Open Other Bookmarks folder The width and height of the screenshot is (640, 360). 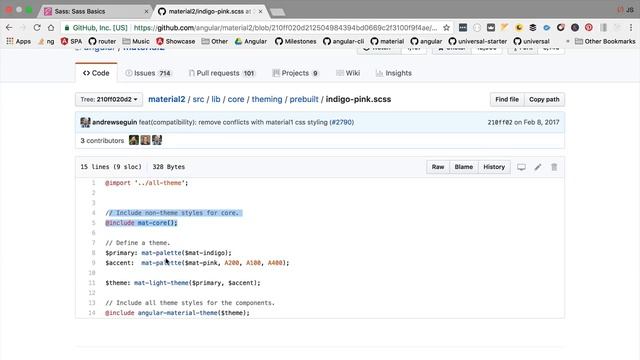[605, 41]
